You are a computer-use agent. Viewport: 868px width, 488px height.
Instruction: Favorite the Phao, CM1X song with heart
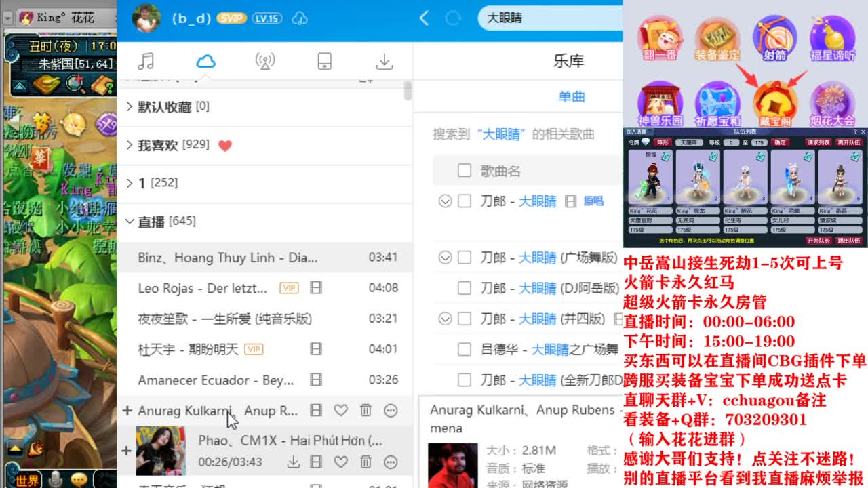click(340, 462)
